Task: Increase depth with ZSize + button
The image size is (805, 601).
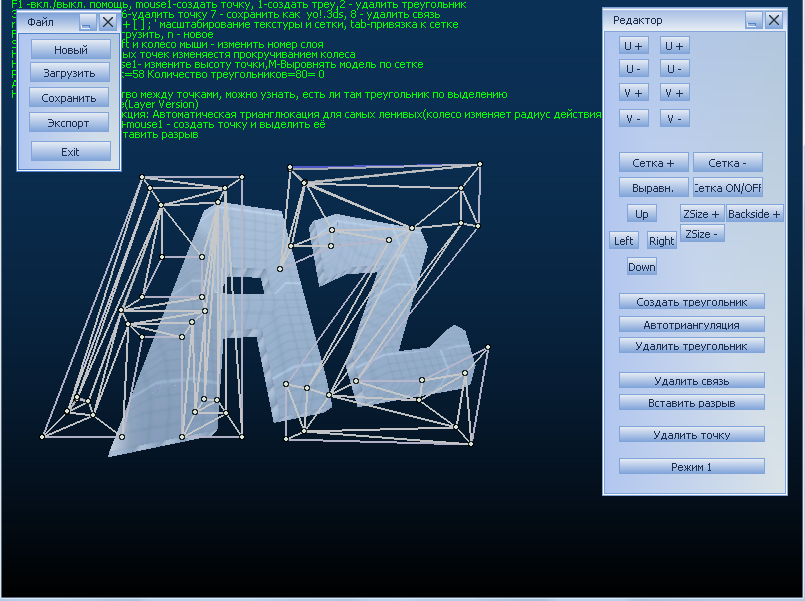Action: 701,214
